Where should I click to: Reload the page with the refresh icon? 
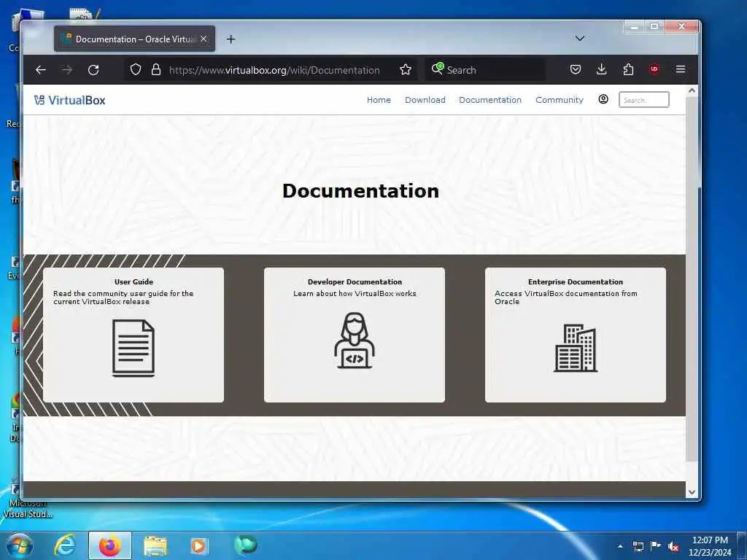[93, 70]
